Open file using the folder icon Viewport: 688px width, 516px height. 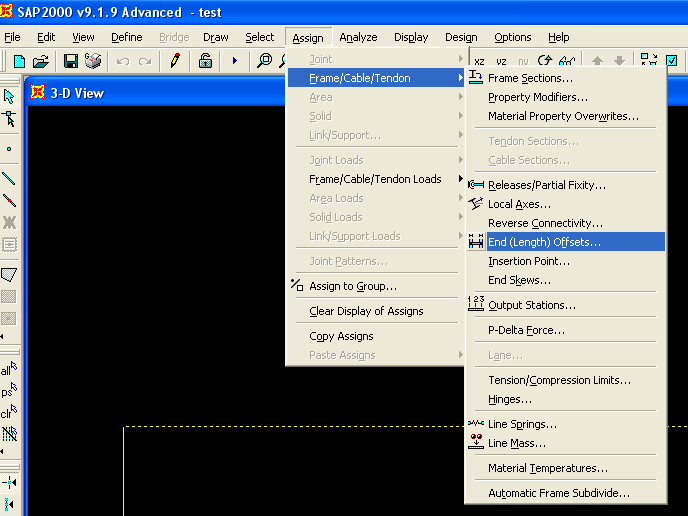(x=41, y=61)
